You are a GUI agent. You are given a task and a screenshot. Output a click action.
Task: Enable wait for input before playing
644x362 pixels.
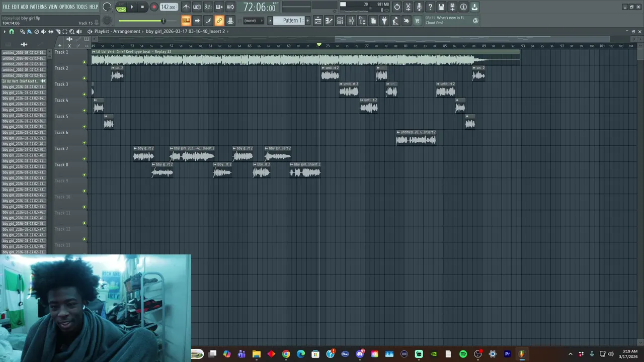pos(197,7)
